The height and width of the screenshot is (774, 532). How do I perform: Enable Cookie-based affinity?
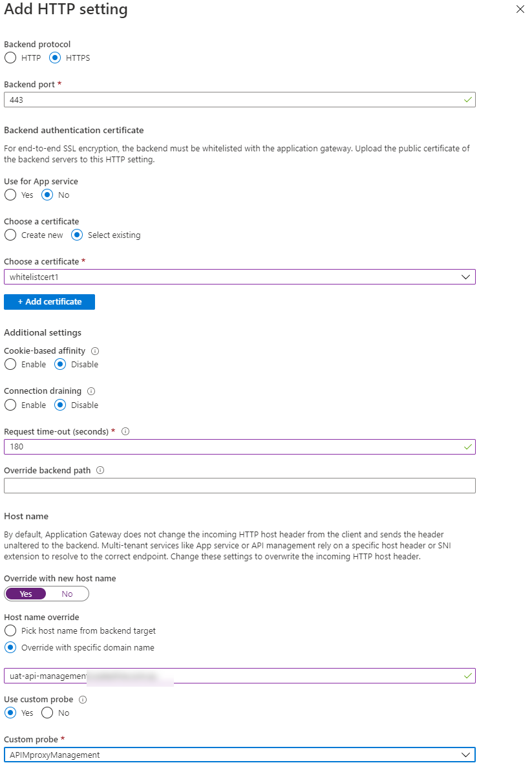click(x=10, y=365)
